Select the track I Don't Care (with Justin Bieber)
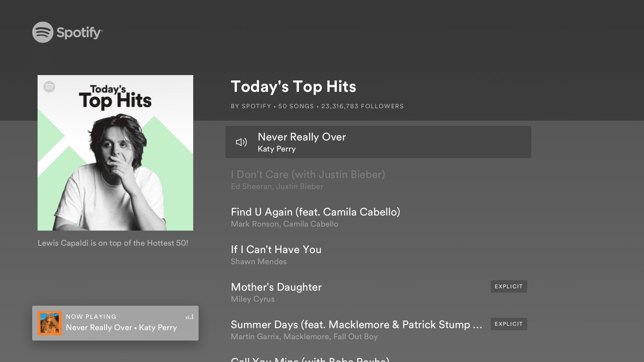This screenshot has height=362, width=644. tap(378, 180)
